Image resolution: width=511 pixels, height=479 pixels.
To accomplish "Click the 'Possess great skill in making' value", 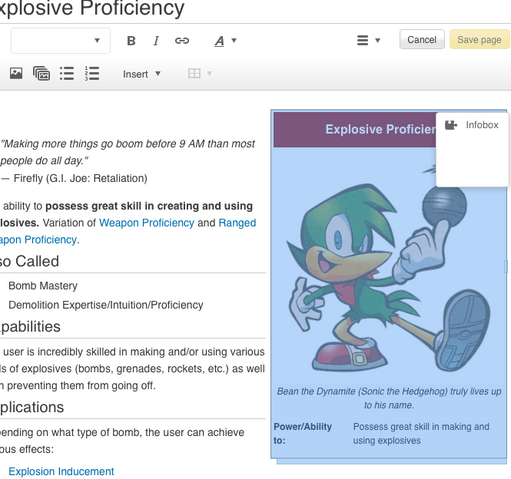I will [x=421, y=433].
